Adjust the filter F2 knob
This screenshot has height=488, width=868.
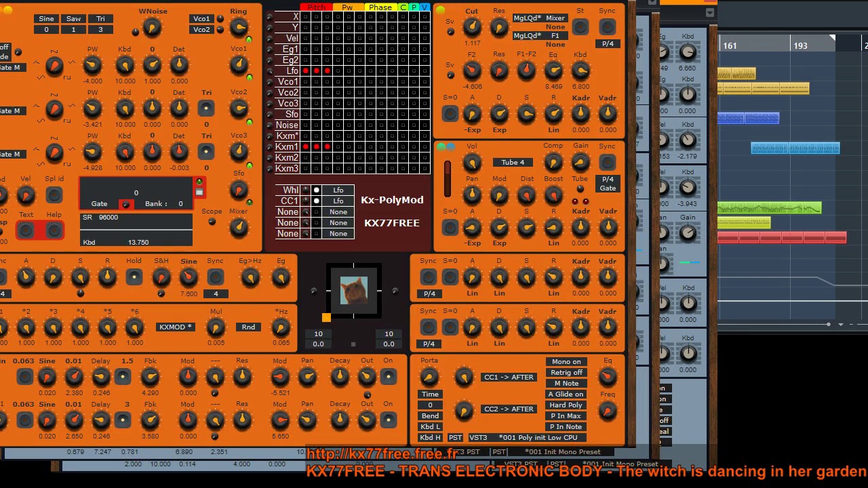[x=472, y=70]
